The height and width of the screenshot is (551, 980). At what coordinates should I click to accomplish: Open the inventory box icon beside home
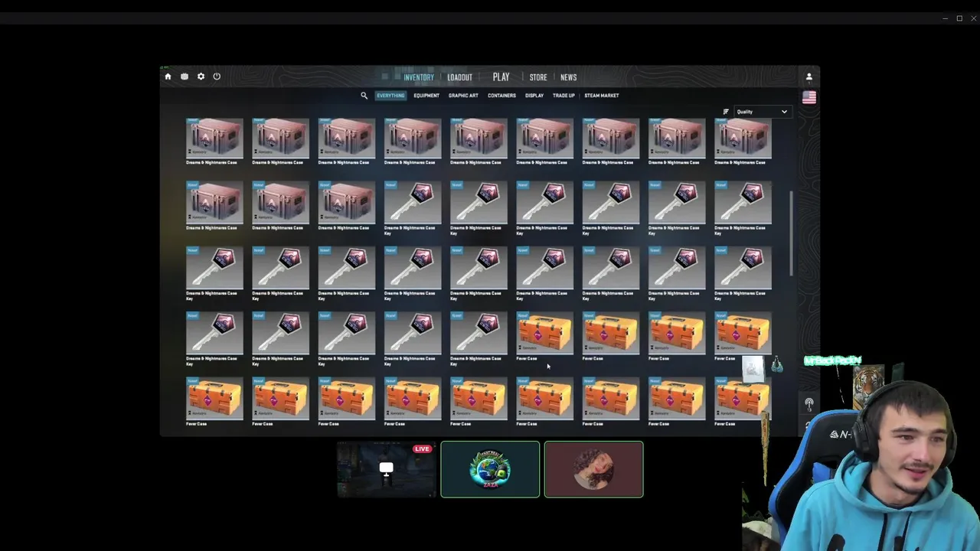tap(185, 77)
